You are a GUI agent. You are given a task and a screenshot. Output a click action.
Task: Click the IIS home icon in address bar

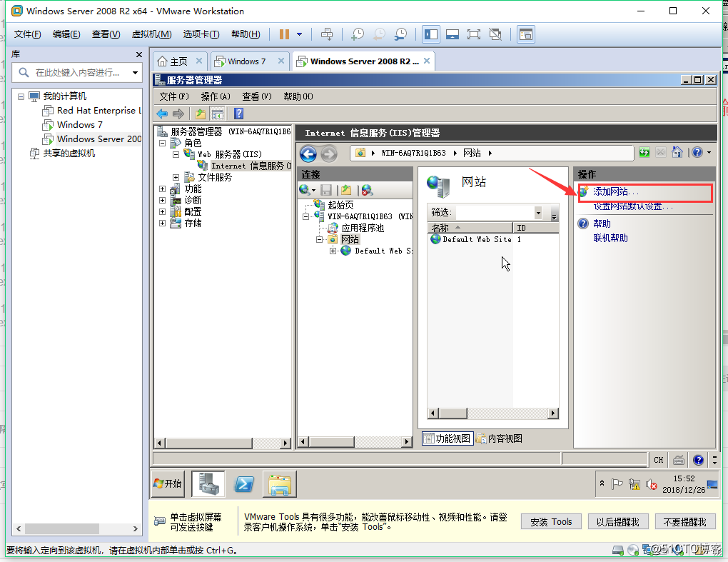(677, 152)
